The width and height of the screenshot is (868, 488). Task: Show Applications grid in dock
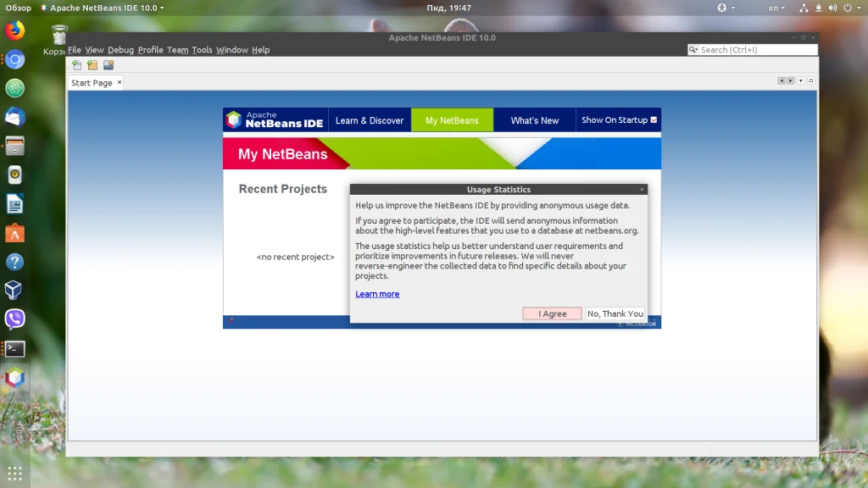click(x=15, y=473)
